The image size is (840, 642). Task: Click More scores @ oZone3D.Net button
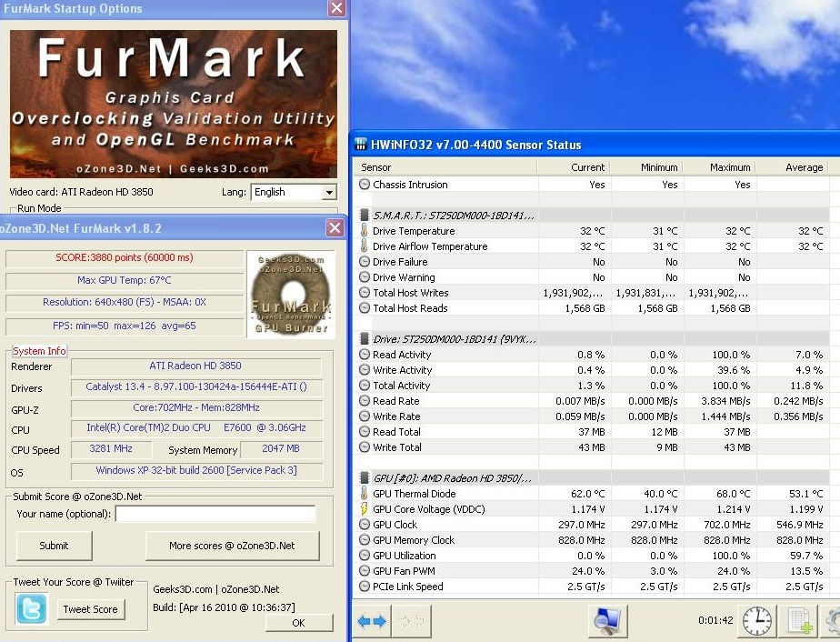[232, 546]
